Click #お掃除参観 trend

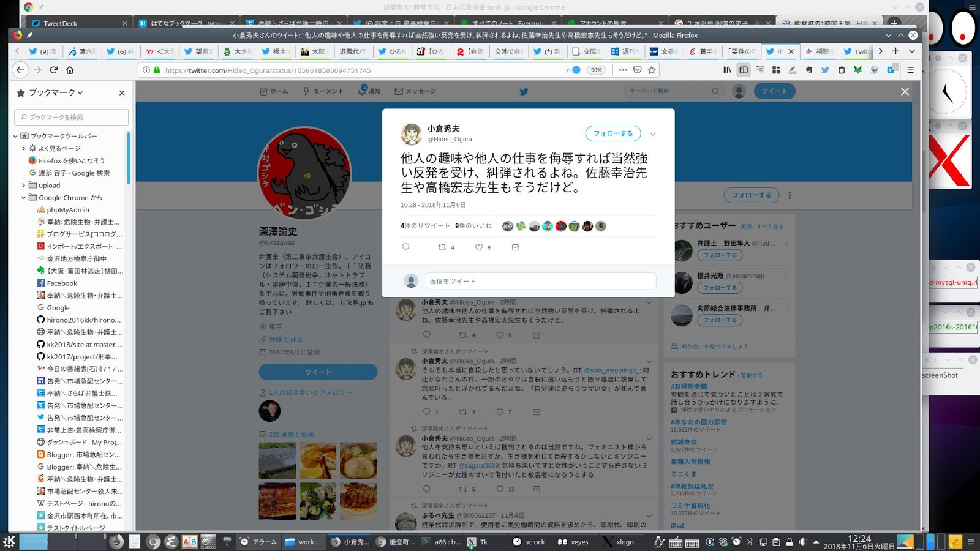(689, 386)
